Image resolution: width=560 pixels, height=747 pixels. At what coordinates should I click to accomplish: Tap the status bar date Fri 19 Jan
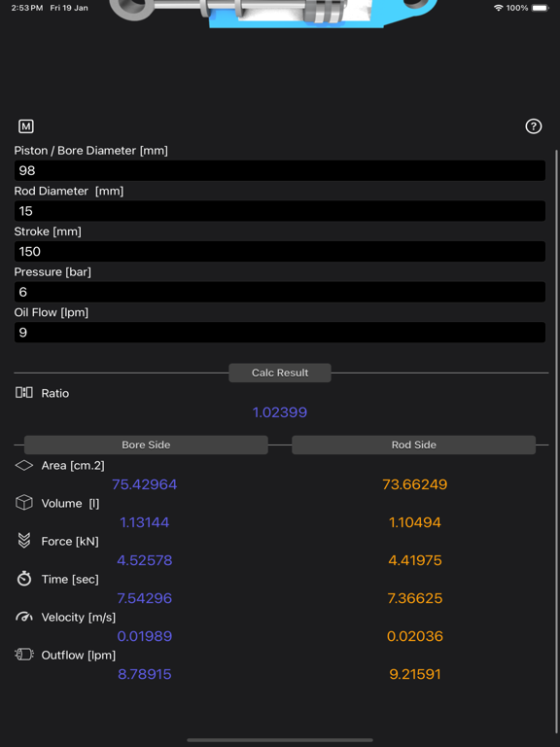coord(69,8)
